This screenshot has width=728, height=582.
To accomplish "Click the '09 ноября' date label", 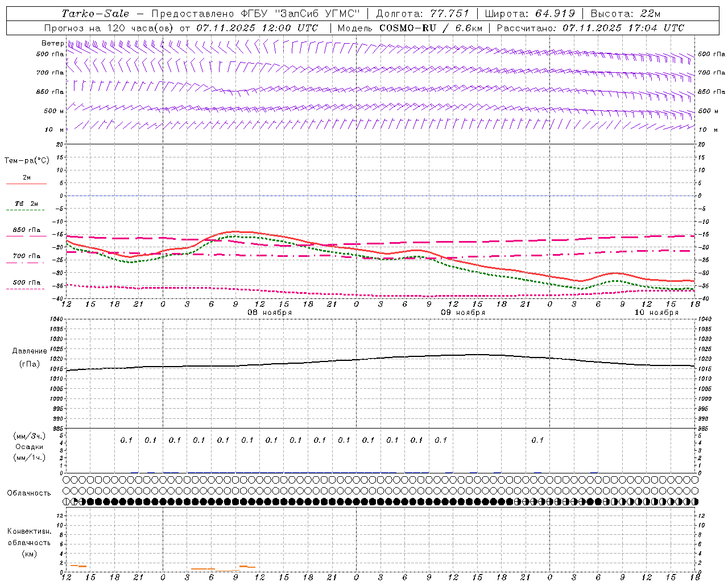I will tap(463, 313).
